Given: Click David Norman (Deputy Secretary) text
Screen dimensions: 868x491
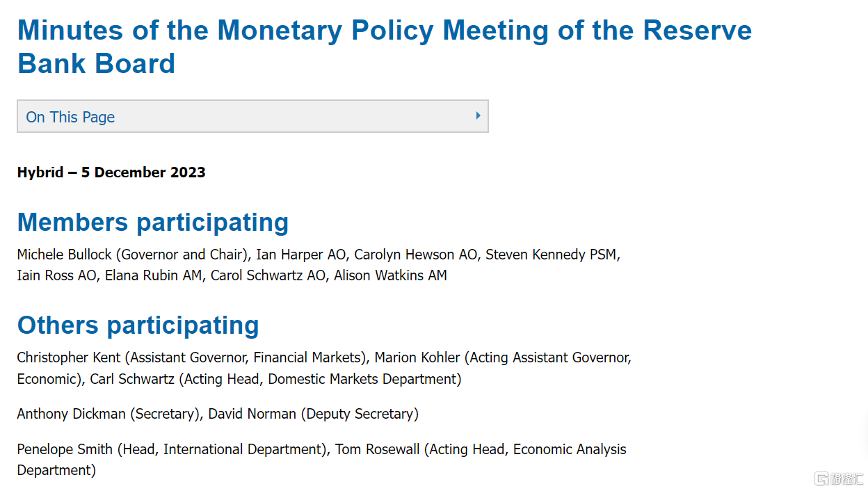Looking at the screenshot, I should click(314, 414).
